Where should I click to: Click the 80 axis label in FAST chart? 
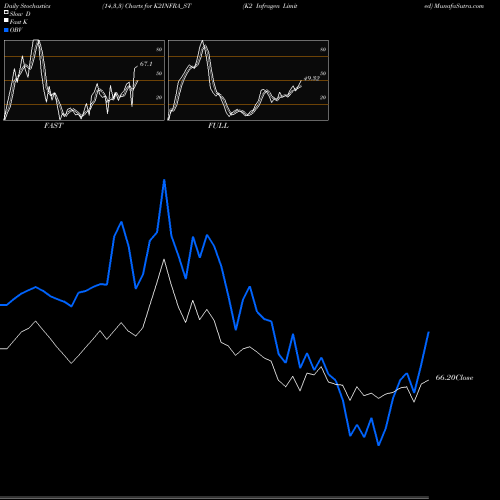click(x=159, y=49)
